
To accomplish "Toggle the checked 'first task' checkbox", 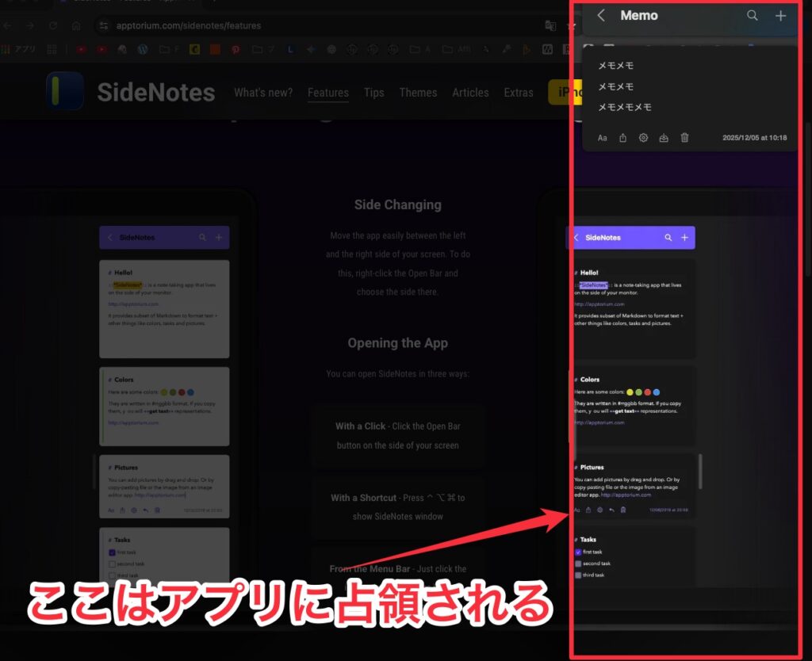I will point(578,552).
